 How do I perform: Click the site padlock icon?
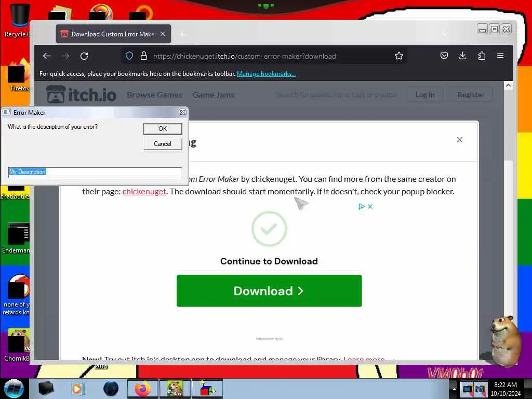point(144,56)
